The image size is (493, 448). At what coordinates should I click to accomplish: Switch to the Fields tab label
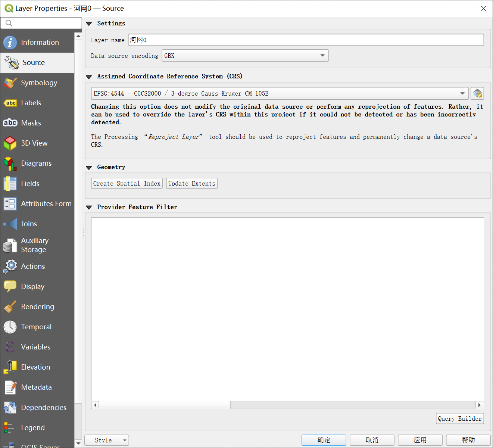[x=30, y=184]
